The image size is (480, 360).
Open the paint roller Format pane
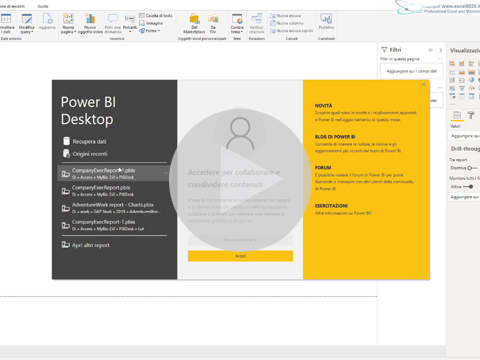click(471, 115)
